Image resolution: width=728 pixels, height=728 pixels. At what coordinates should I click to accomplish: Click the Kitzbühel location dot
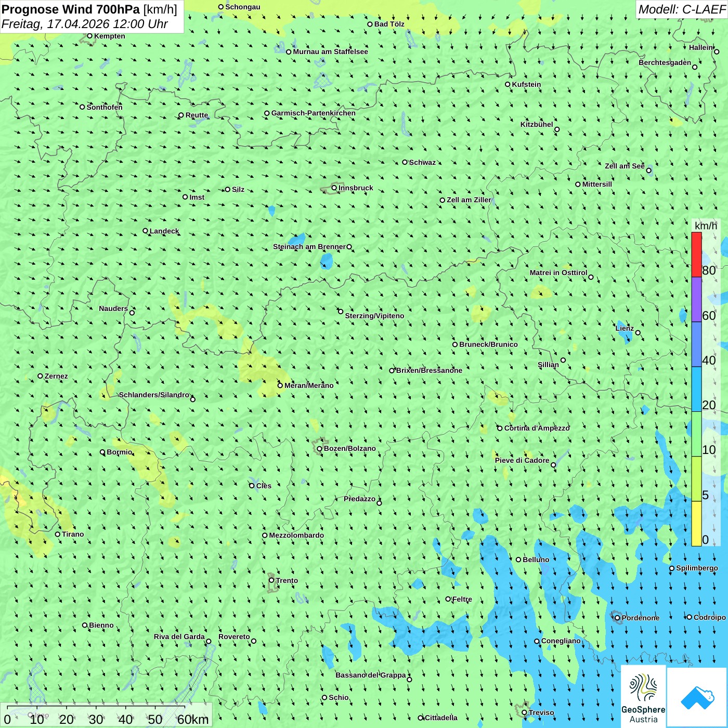click(557, 129)
